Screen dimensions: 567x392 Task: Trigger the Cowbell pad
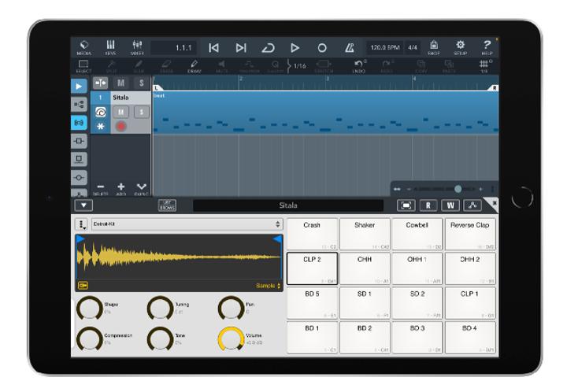coord(417,234)
